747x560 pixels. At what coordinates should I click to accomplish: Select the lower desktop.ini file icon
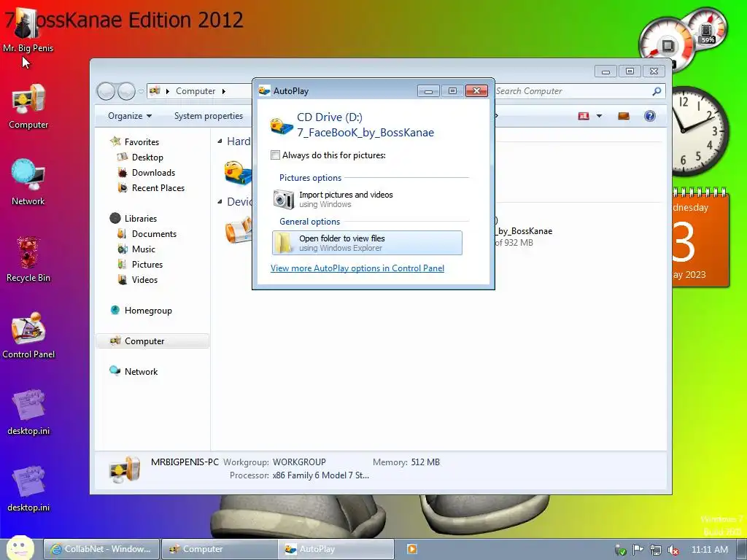pos(28,489)
